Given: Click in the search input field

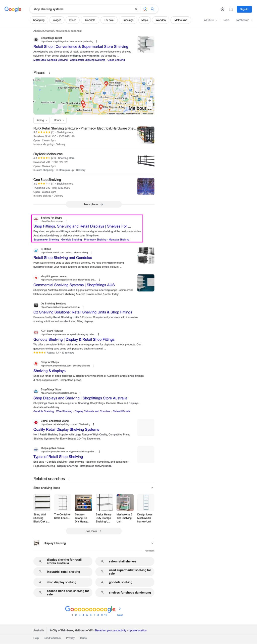Looking at the screenshot, I should (83, 9).
